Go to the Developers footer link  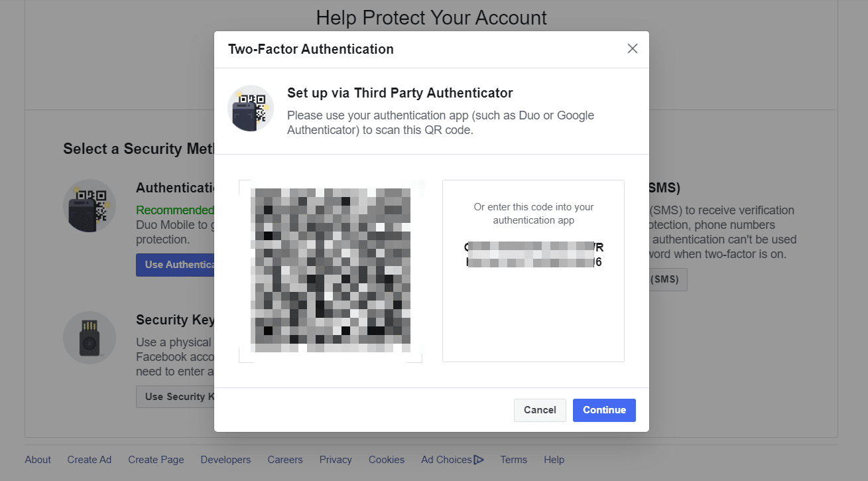(x=225, y=460)
